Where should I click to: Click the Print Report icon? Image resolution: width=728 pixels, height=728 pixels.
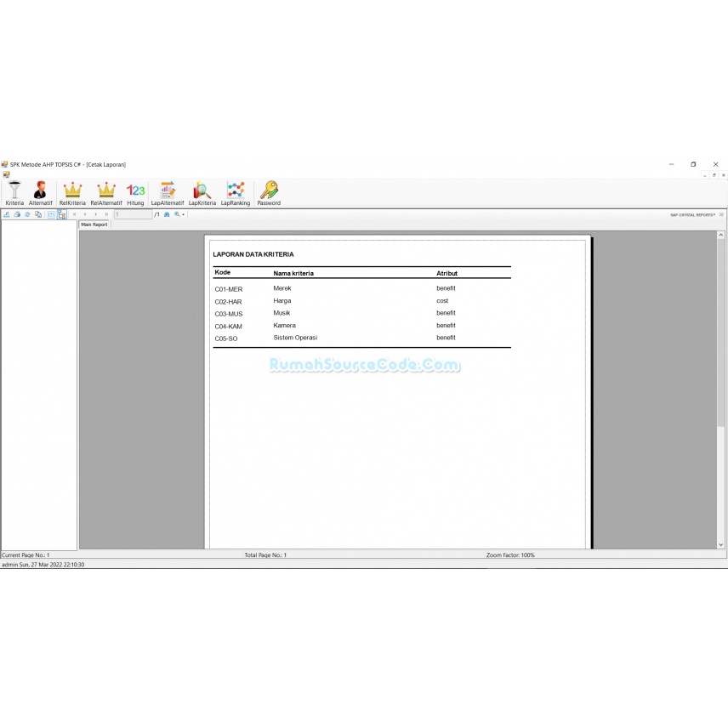[x=17, y=214]
